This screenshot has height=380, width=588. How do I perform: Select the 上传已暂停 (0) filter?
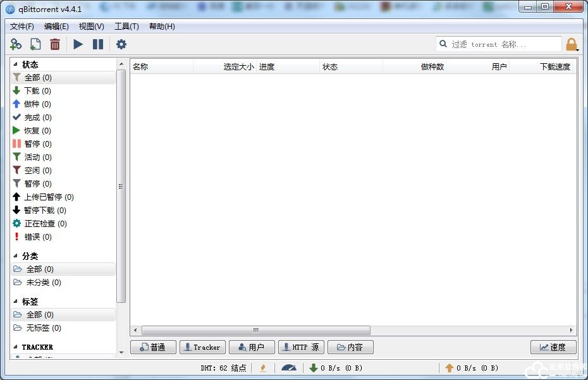(63, 197)
